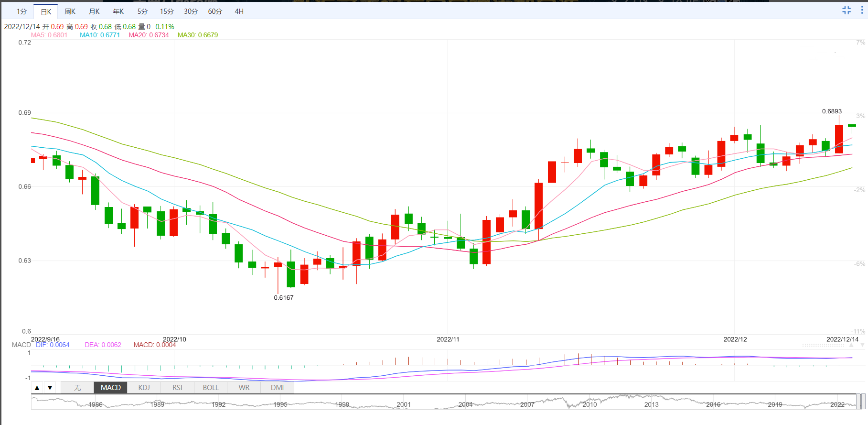Click the 0.6893 high price label
868x425 pixels.
pos(832,111)
